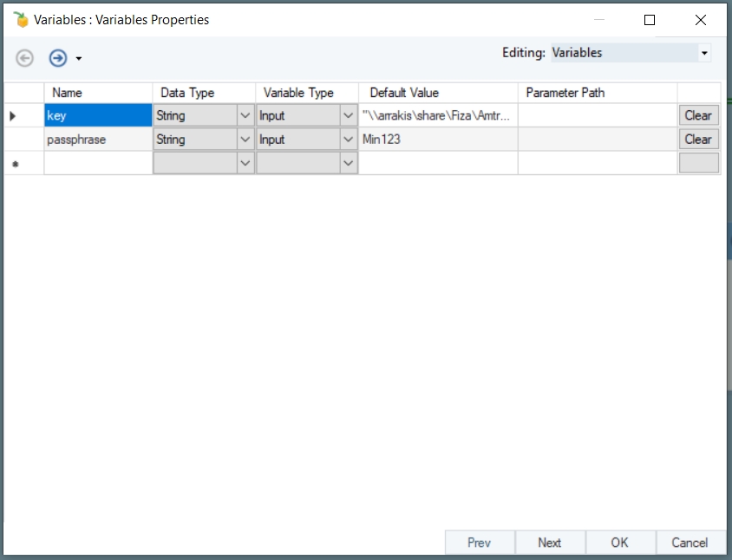Open Variable Type dropdown for key row
This screenshot has width=732, height=560.
click(349, 115)
